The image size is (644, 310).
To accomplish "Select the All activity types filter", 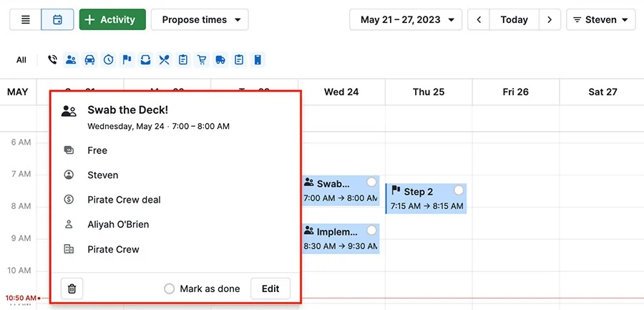I will click(x=21, y=60).
